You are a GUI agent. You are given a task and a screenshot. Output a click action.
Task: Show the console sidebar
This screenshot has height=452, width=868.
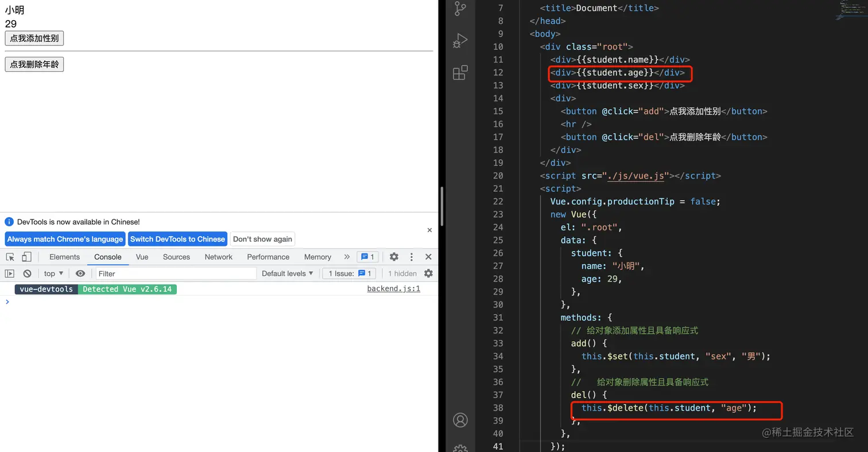click(9, 273)
